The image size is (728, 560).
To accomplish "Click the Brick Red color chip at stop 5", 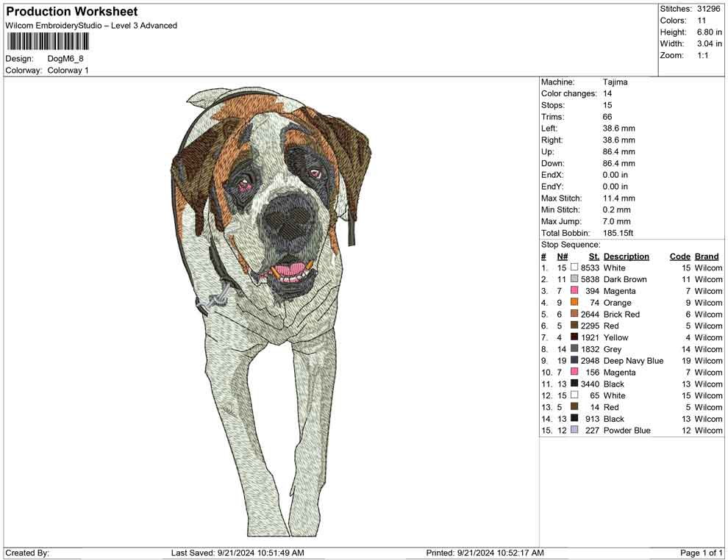I will tap(574, 315).
